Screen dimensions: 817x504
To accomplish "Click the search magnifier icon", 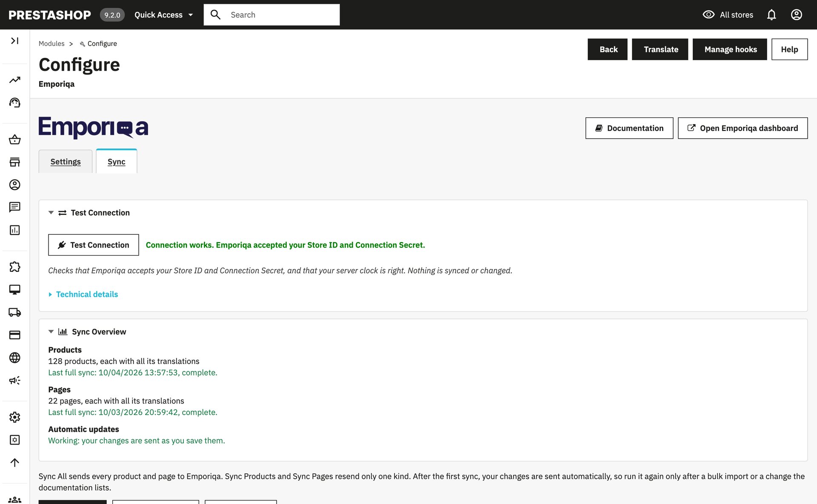I will (216, 15).
